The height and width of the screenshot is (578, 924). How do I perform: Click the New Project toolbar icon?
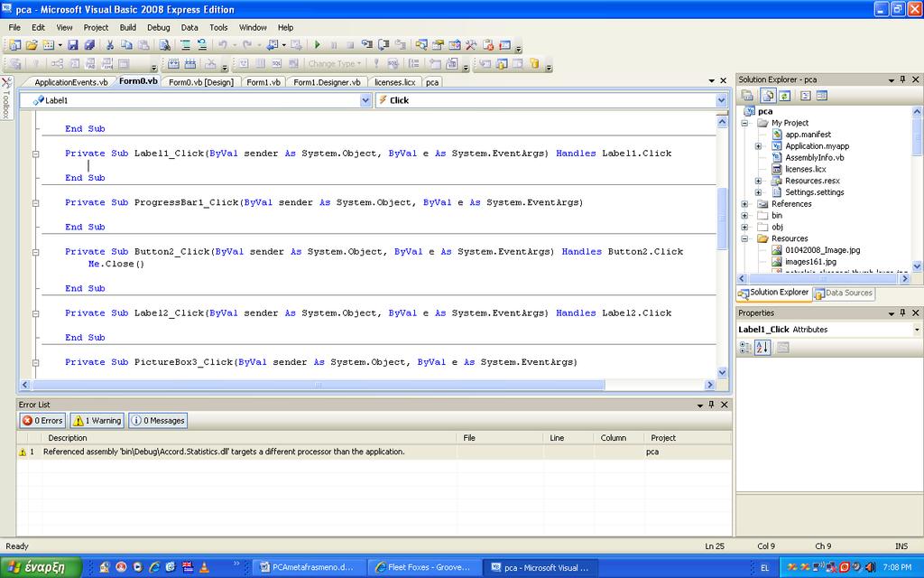pyautogui.click(x=15, y=45)
